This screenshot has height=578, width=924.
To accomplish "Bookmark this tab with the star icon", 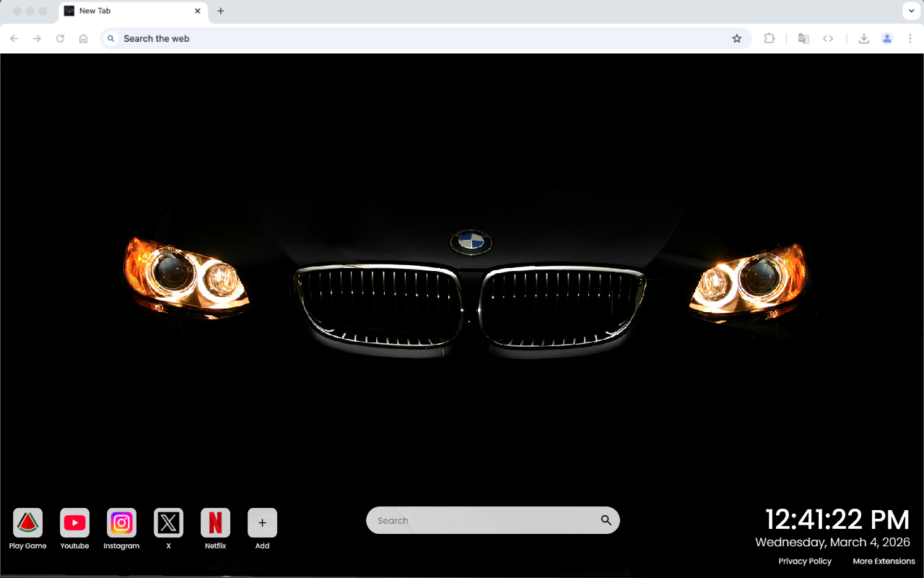I will [737, 38].
